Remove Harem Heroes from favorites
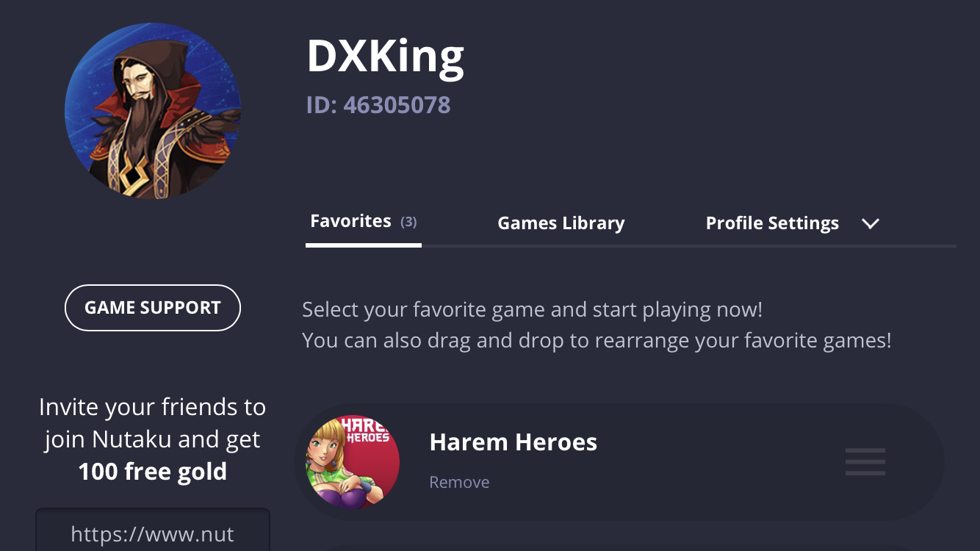The width and height of the screenshot is (980, 551). (459, 483)
